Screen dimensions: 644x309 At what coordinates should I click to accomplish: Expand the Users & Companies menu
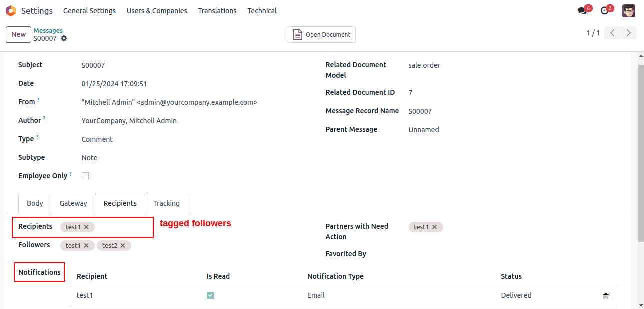click(157, 11)
